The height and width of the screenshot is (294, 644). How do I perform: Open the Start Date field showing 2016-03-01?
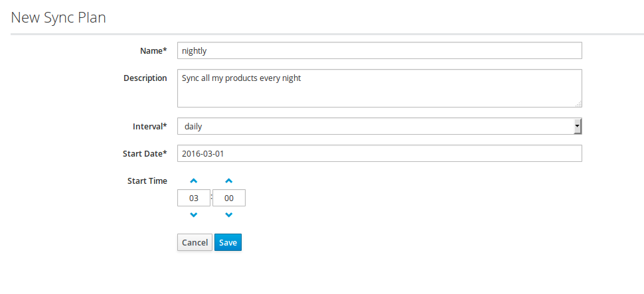tap(379, 153)
